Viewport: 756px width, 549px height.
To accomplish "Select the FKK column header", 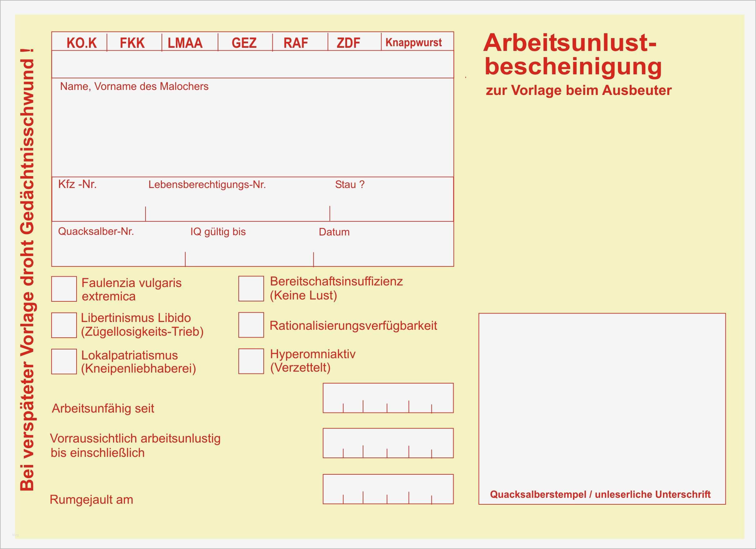I will 133,42.
